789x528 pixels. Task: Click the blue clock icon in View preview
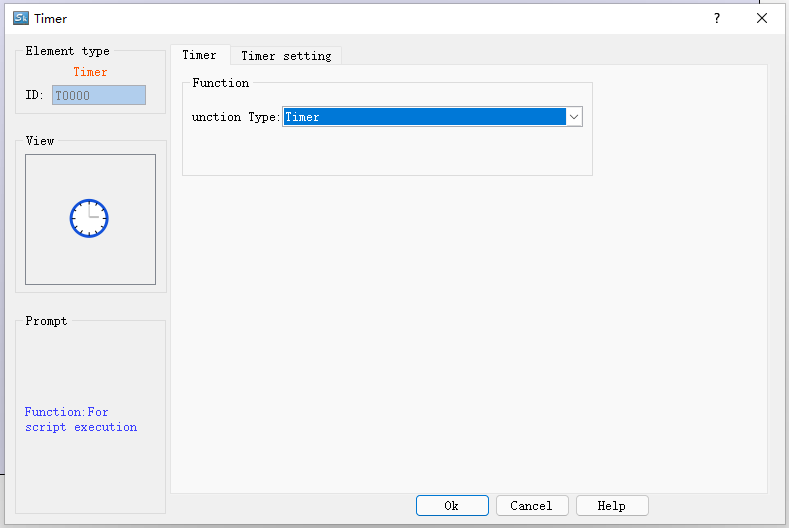(89, 218)
